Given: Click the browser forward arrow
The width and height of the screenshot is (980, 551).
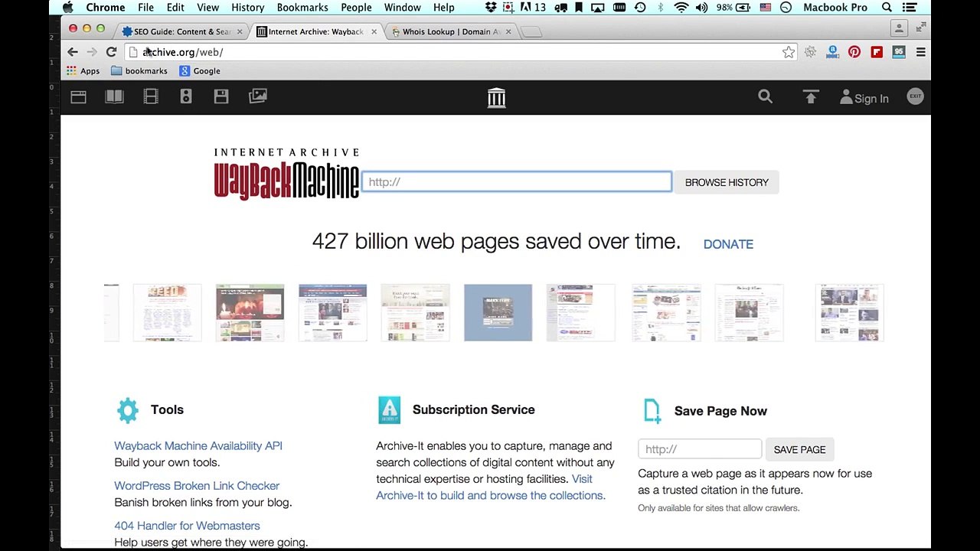Looking at the screenshot, I should [x=92, y=52].
